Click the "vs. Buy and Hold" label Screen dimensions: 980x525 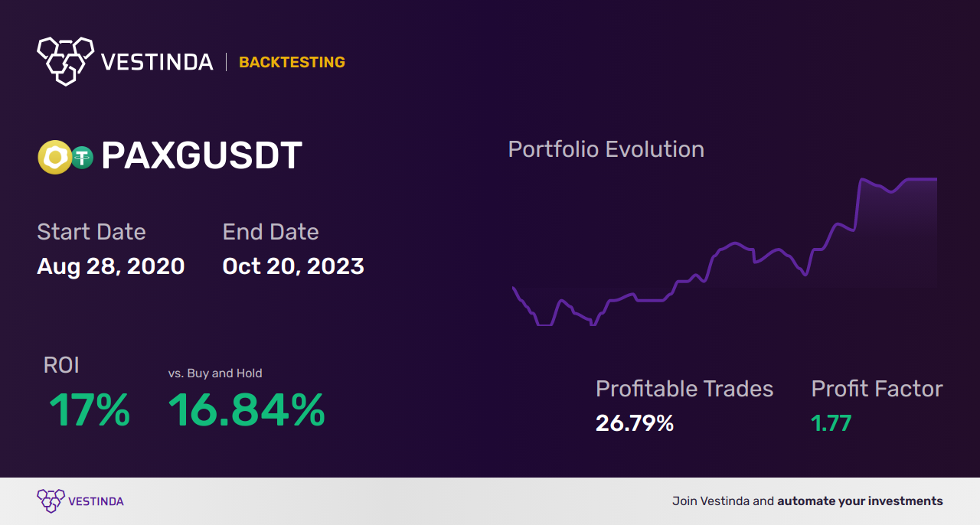click(x=215, y=373)
